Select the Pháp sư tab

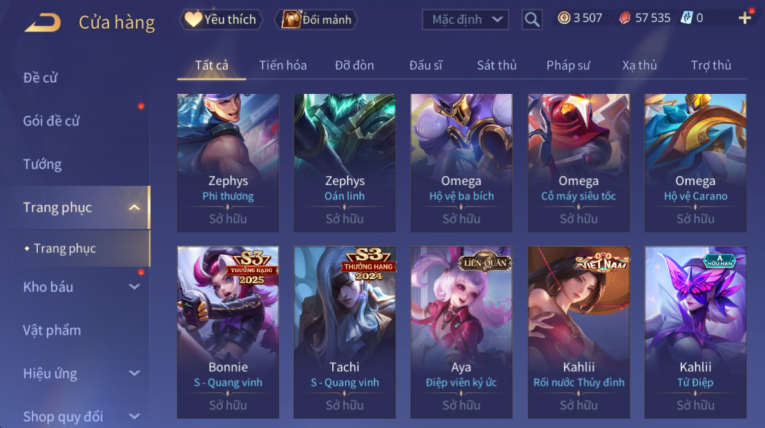coord(568,65)
